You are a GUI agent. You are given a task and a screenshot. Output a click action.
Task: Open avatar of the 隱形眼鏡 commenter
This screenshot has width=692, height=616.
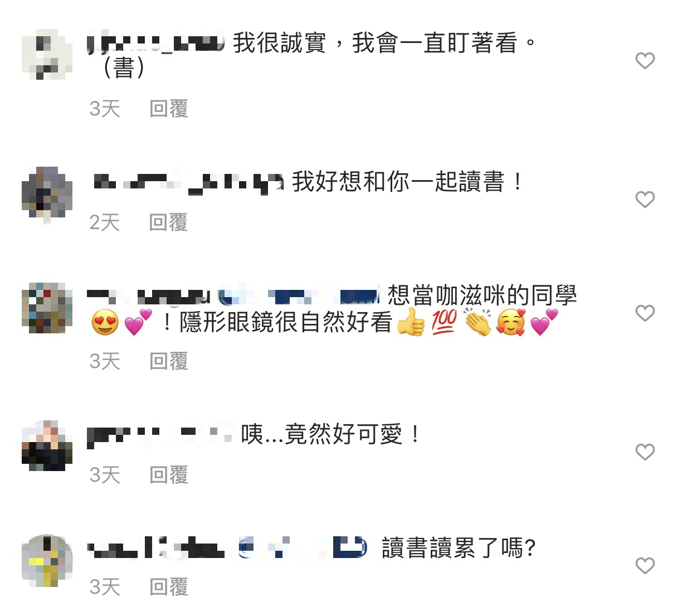click(47, 308)
